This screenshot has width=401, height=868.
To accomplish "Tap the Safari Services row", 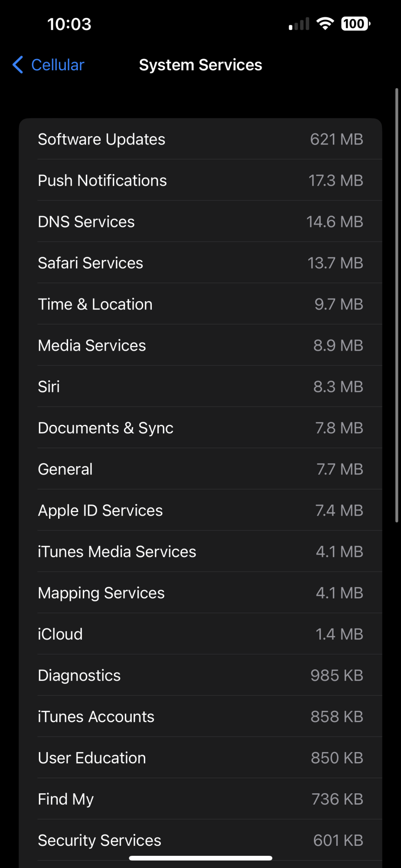I will coord(200,263).
